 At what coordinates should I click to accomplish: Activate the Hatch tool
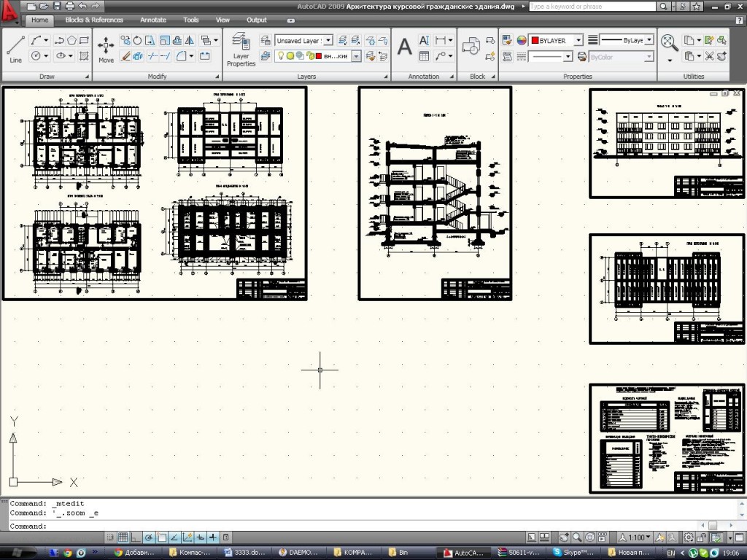point(84,56)
